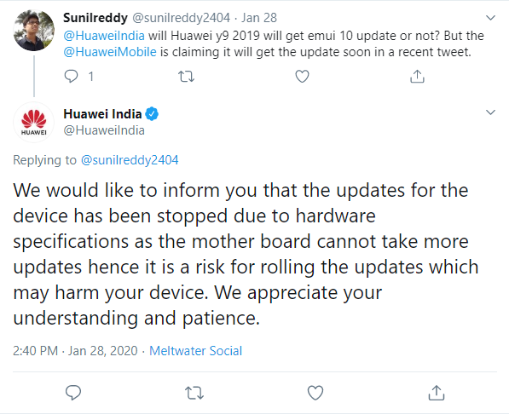
Task: Open the @HuaweiIndia mention in Sunilreddy's tweet
Action: pyautogui.click(x=104, y=36)
